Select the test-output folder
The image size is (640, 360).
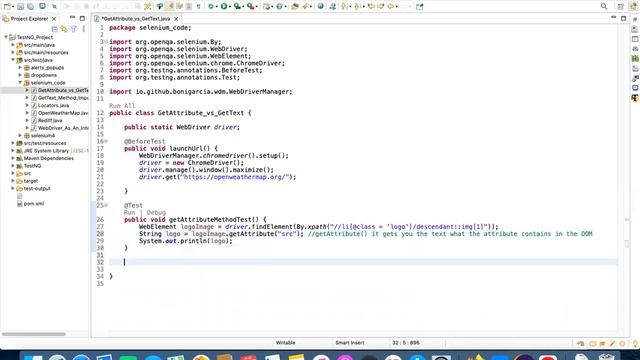tap(37, 189)
